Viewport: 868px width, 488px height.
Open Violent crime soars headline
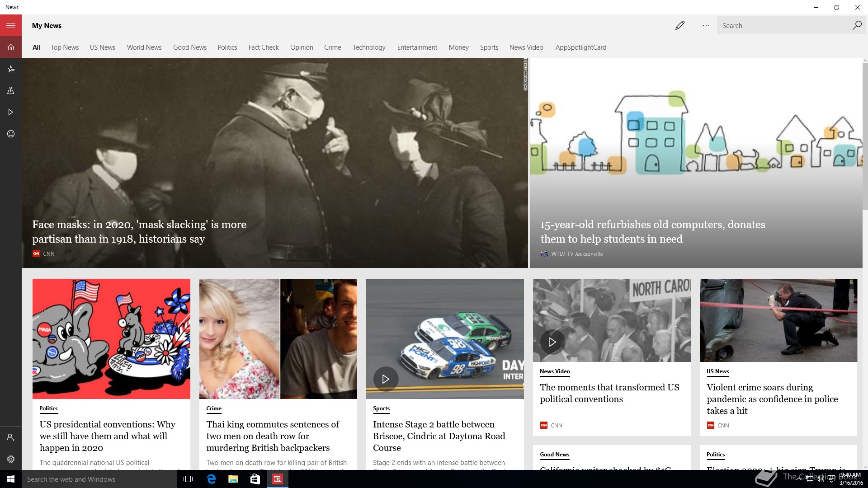click(772, 399)
